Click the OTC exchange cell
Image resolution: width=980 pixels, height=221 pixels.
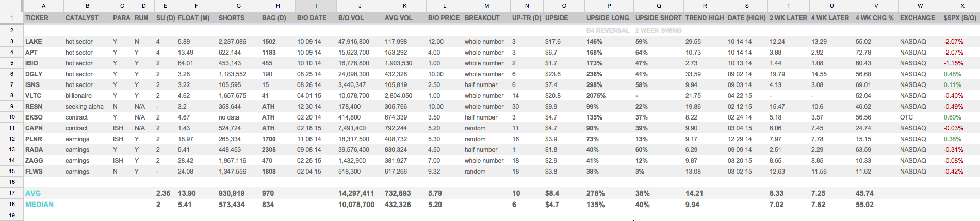tap(907, 117)
